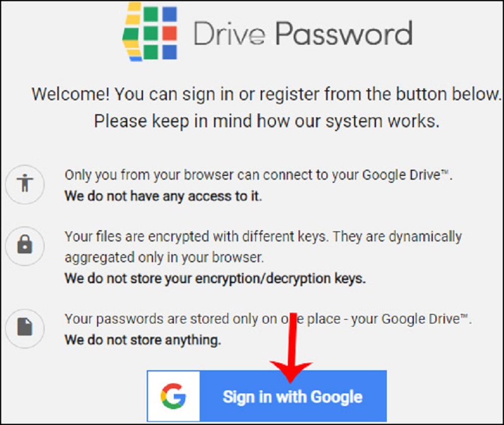504x425 pixels.
Task: Click We do not have any access text
Action: click(163, 196)
